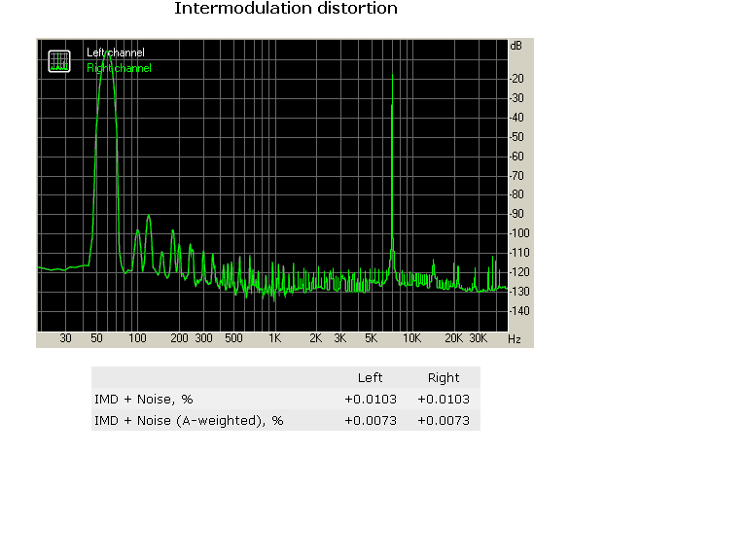Click the 100 Hz frequency axis label
The height and width of the screenshot is (560, 747).
[x=138, y=338]
